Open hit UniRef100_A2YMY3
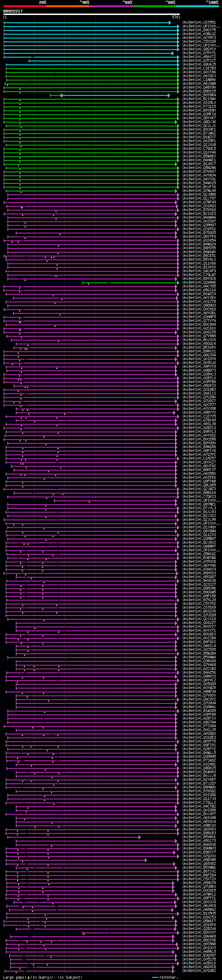This screenshot has width=222, height=980. 199,38
